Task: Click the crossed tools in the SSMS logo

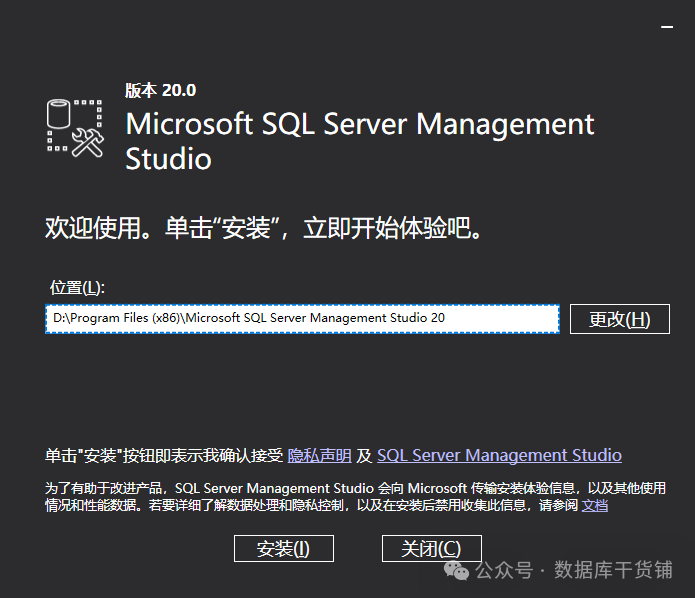Action: [x=88, y=142]
